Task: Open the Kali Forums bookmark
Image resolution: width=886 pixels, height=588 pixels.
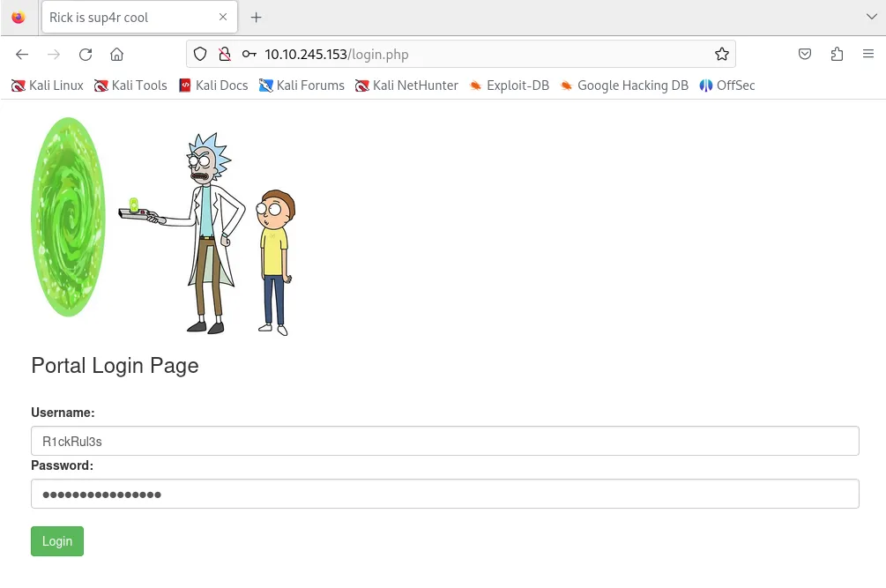Action: pos(302,86)
